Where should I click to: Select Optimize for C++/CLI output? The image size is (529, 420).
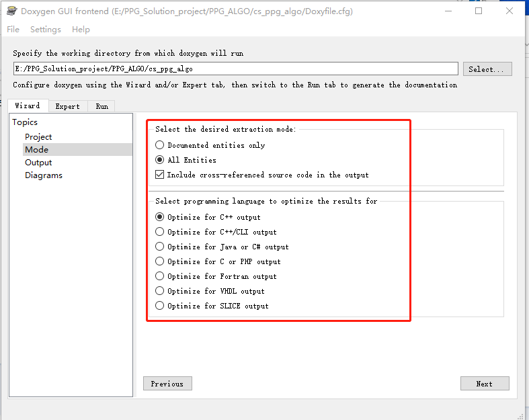pyautogui.click(x=216, y=232)
